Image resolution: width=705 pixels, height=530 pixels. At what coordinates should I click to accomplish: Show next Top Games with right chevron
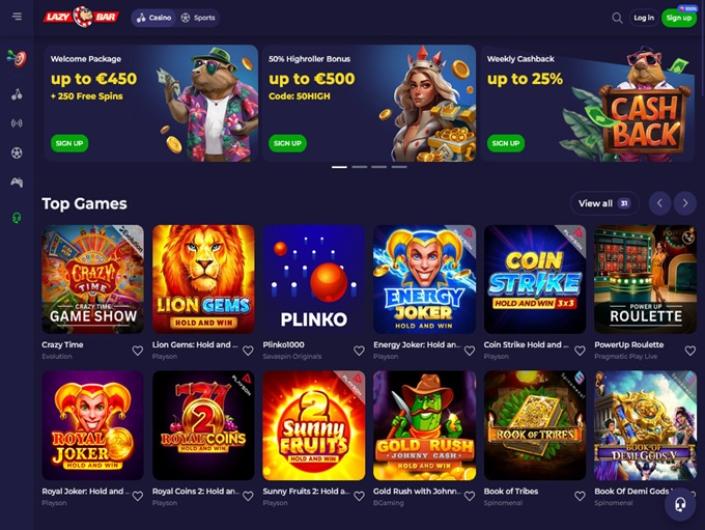(x=685, y=204)
